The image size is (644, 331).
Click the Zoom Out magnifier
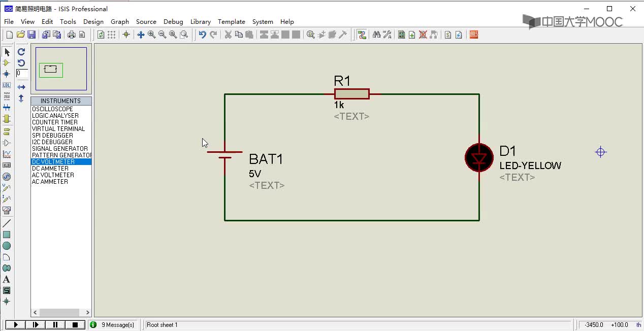162,35
